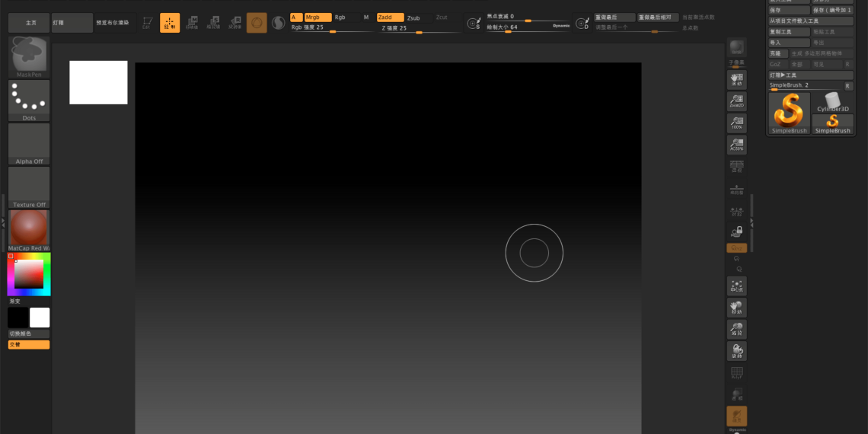
Task: Click the 导入 (Import) button
Action: coord(788,43)
